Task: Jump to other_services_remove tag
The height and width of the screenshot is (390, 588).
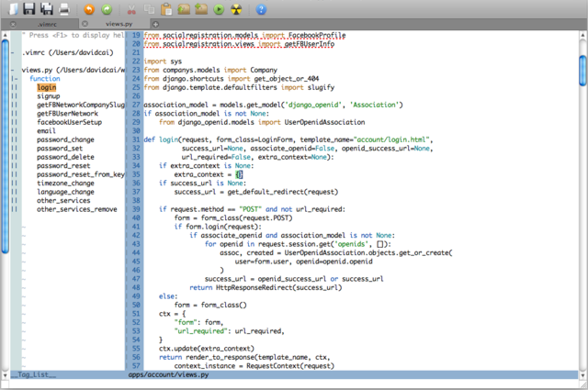Action: [x=77, y=209]
